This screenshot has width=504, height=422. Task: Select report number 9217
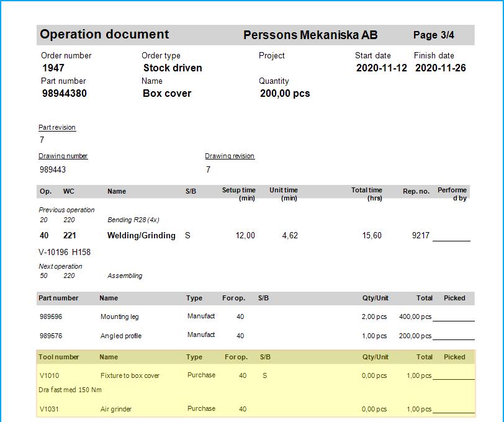[x=420, y=236]
